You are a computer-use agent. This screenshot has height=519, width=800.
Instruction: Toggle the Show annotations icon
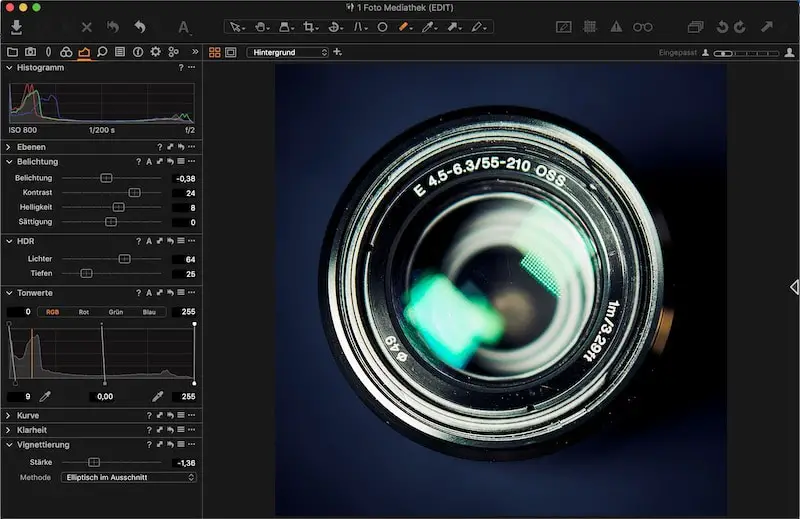(563, 27)
